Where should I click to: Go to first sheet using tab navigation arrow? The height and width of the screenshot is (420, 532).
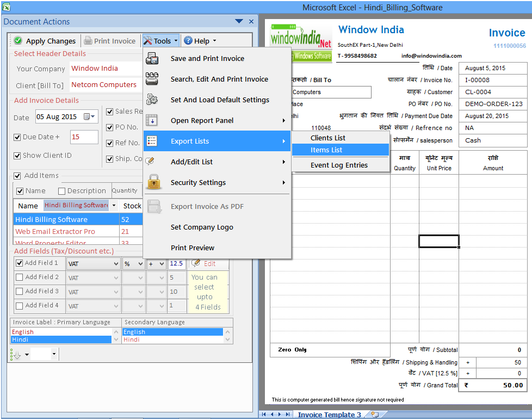pyautogui.click(x=264, y=414)
